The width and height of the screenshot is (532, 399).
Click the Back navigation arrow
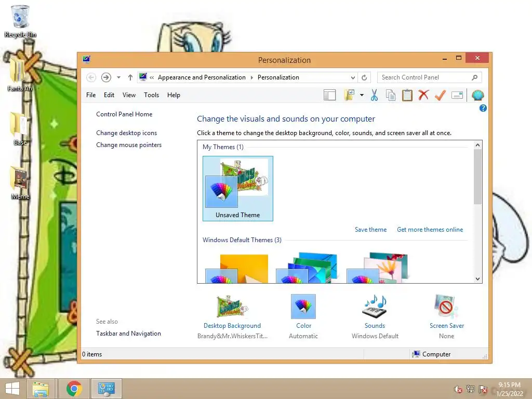point(91,77)
